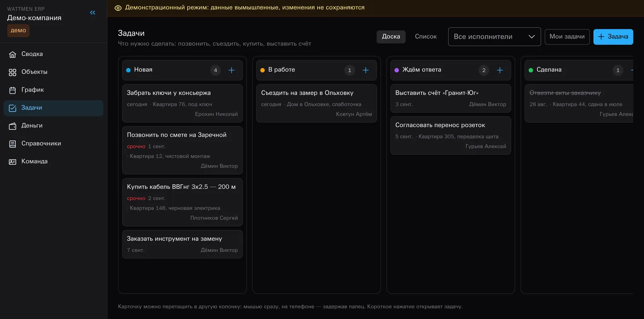Screen dimensions: 644x319
Task: Click the Команда ID-card icon
Action: pos(12,162)
